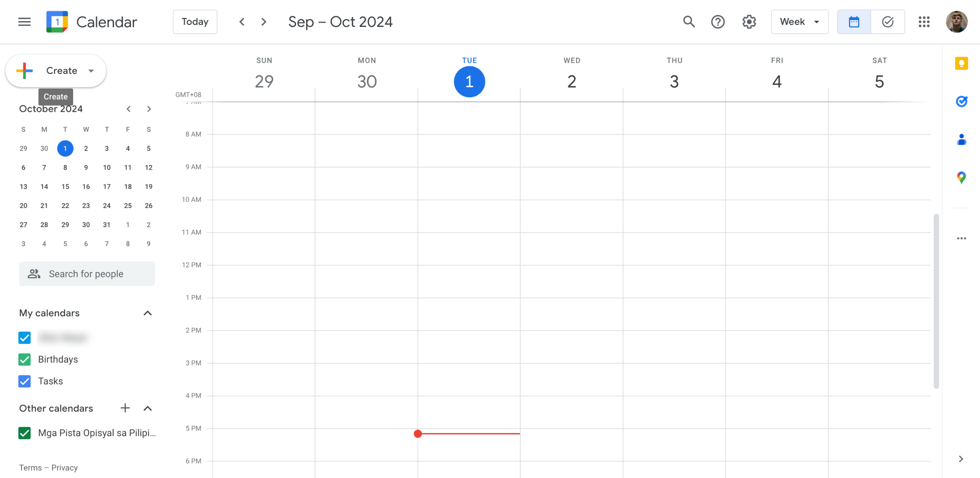Open Google Tasks side panel icon
This screenshot has height=478, width=980.
coord(961,101)
